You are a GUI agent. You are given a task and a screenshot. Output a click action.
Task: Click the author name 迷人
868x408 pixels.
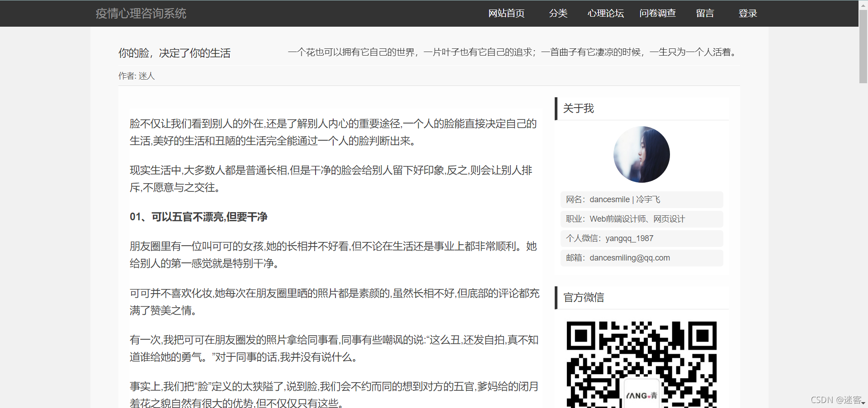pos(146,76)
